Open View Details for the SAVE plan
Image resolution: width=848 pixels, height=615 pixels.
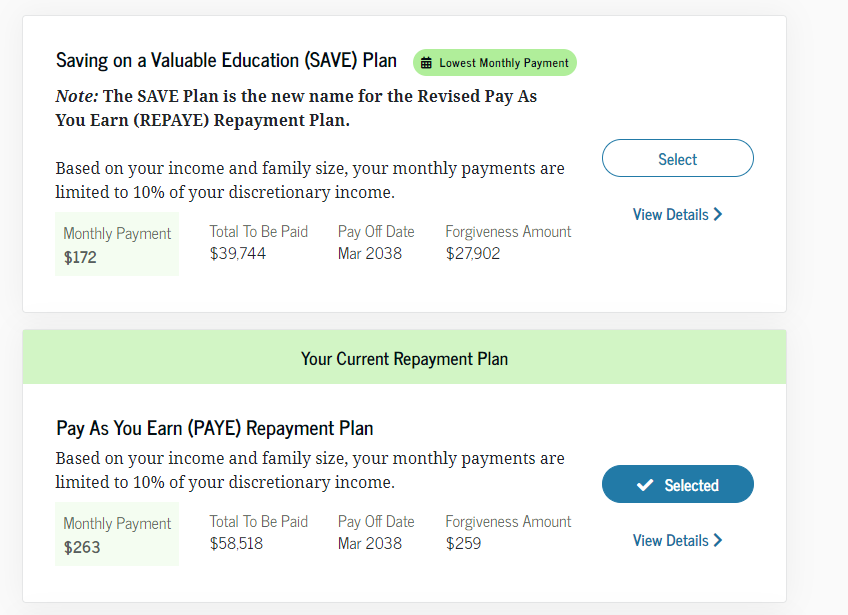coord(671,214)
